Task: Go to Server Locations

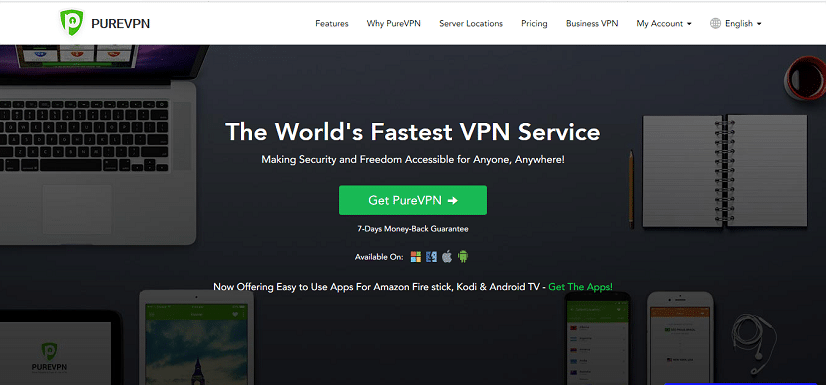Action: point(471,24)
